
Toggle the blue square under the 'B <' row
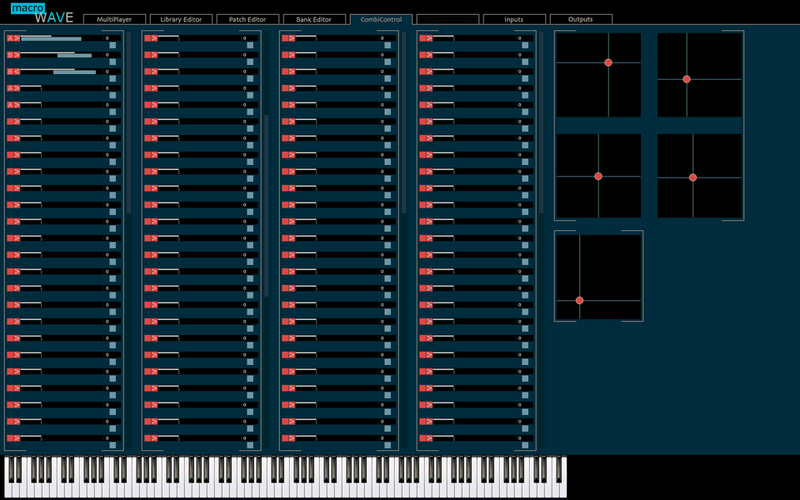113,79
